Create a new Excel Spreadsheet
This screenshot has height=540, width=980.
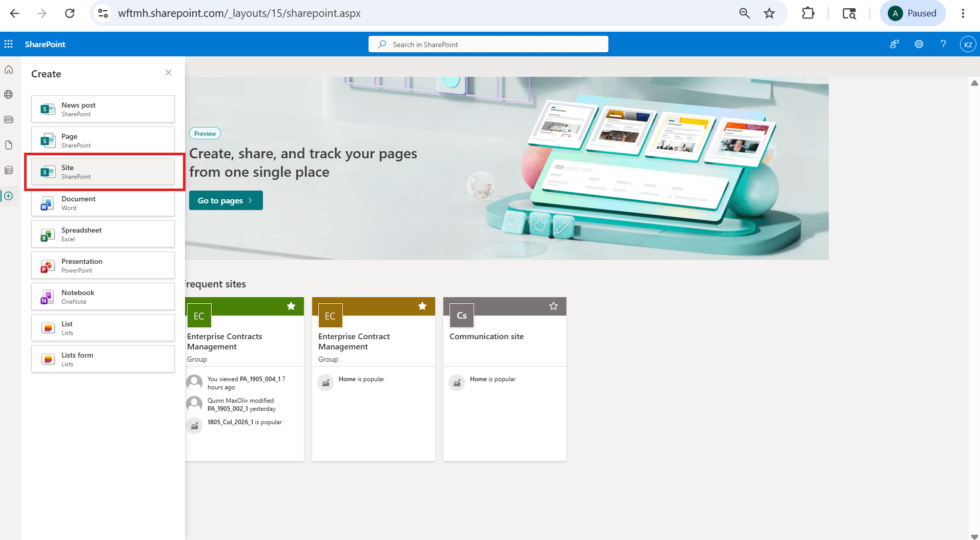(x=103, y=234)
